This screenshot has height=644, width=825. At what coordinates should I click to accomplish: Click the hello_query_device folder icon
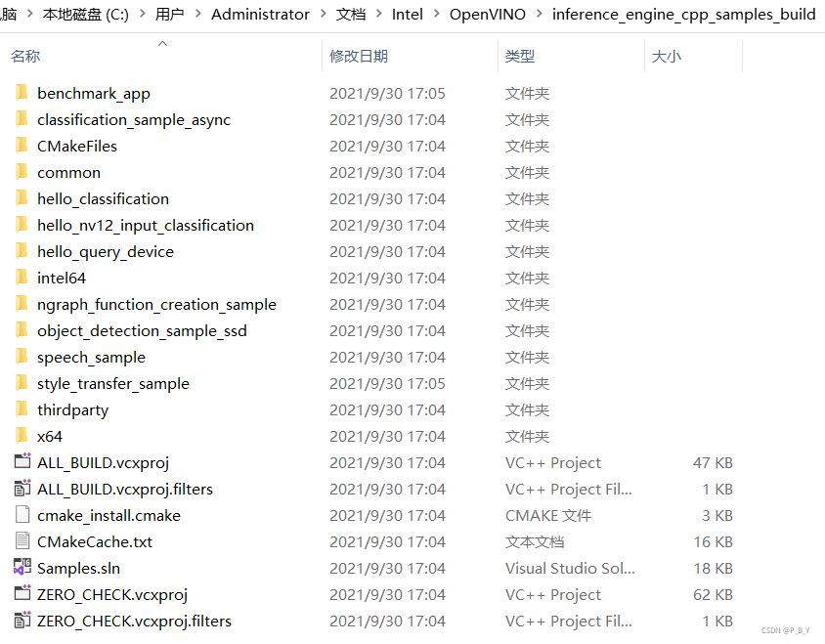(x=22, y=251)
